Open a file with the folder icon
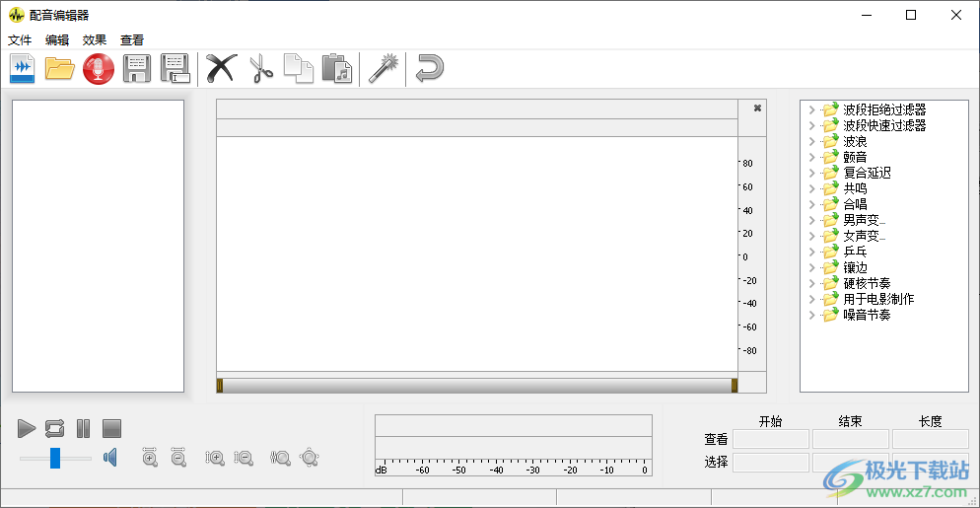Screen dimensions: 980x508 [x=60, y=69]
